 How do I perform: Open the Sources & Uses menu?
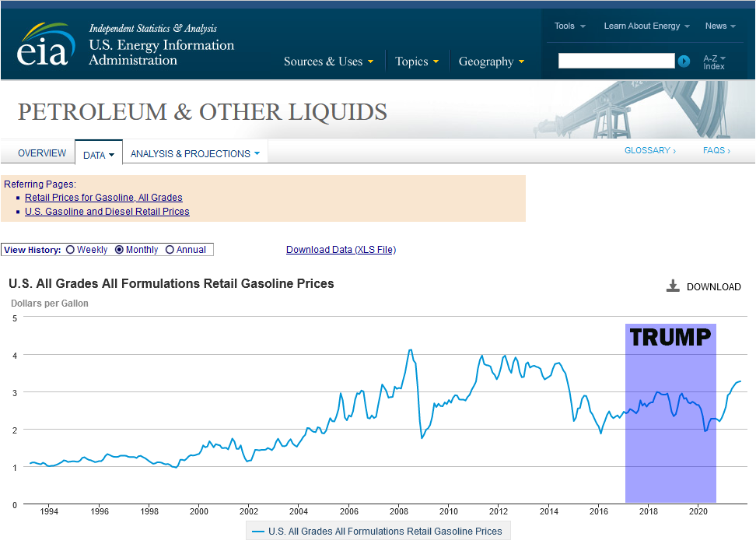tap(328, 61)
